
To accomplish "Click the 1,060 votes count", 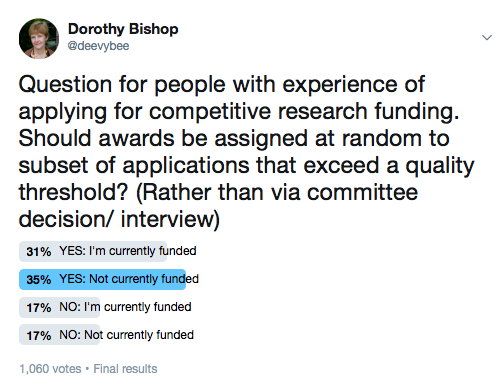I will point(50,369).
